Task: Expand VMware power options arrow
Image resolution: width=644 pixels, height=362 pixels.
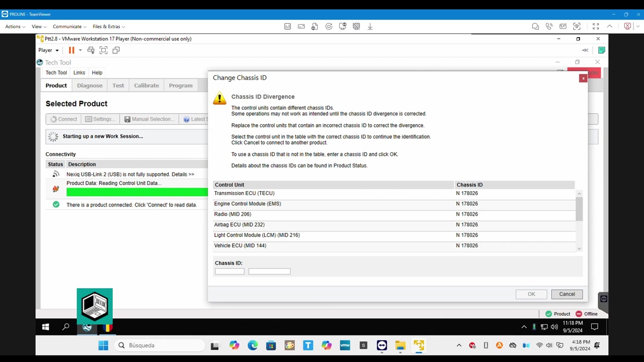Action: [x=80, y=50]
